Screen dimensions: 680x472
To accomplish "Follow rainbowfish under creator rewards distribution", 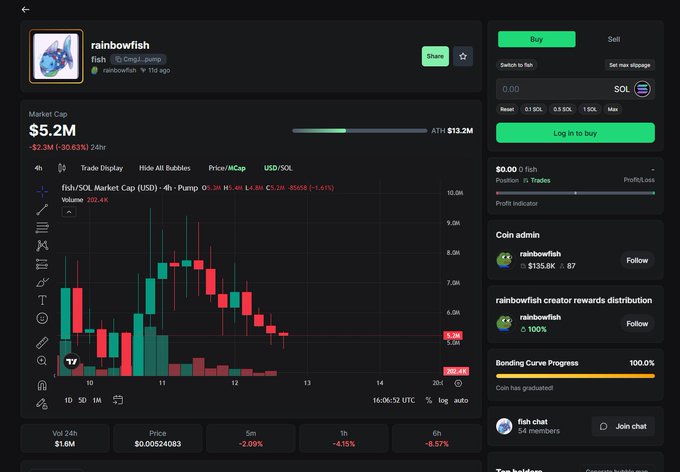I will (637, 324).
